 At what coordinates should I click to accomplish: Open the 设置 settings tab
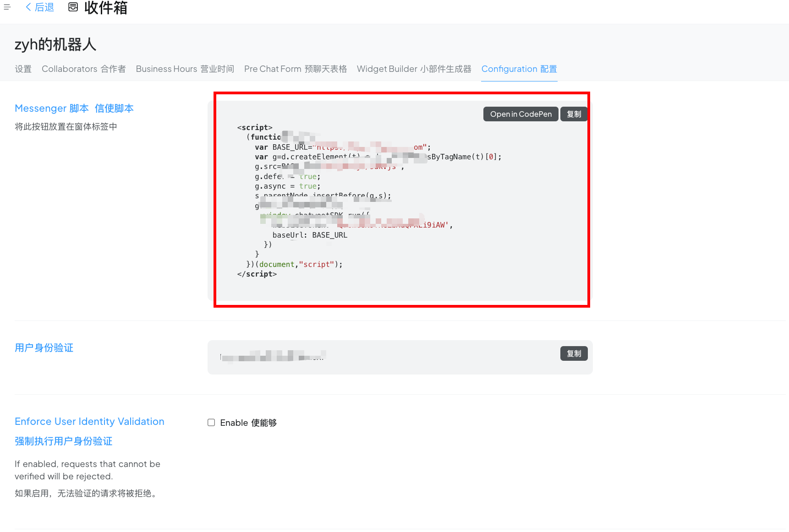point(23,69)
